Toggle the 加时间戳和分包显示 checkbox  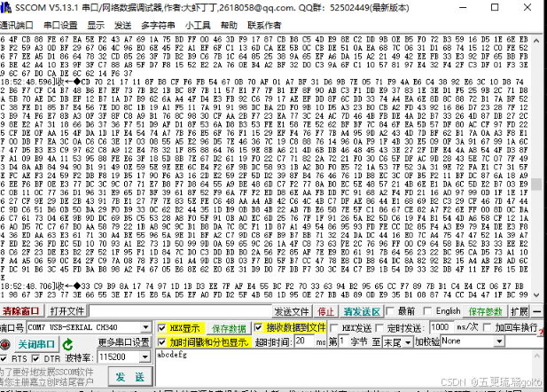162,342
